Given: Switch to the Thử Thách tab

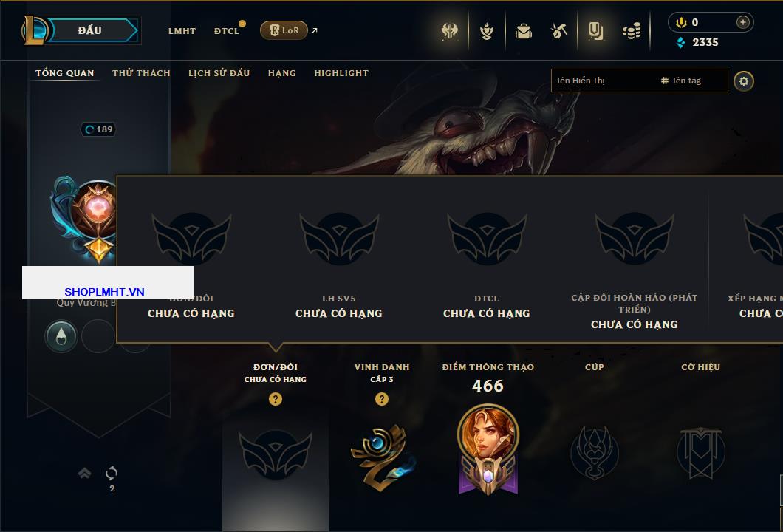Looking at the screenshot, I should 141,73.
